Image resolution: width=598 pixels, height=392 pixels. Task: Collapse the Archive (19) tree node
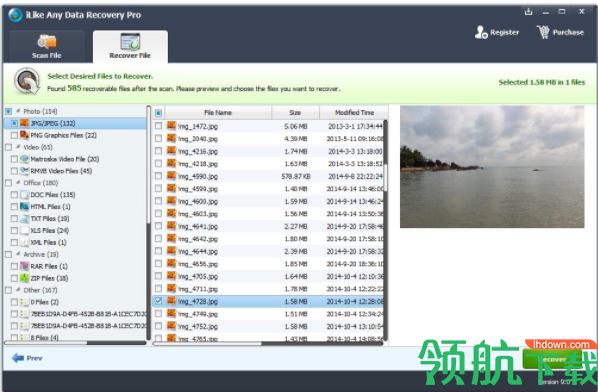[18, 254]
